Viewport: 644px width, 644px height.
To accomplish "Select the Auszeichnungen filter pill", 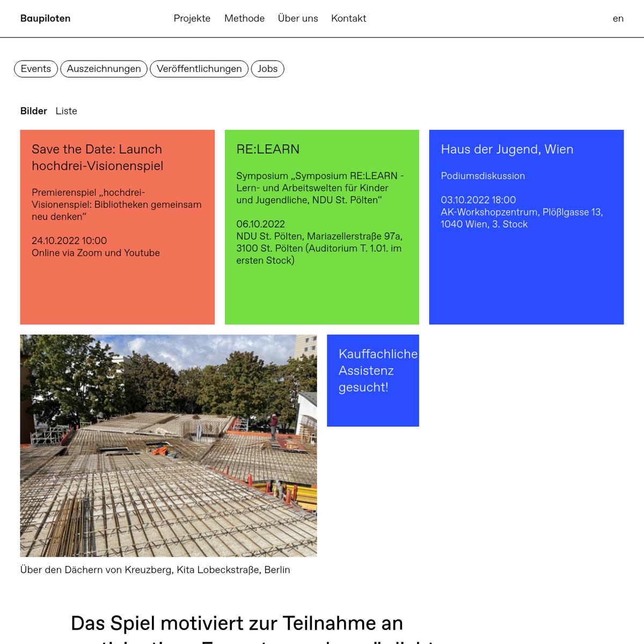I will point(104,69).
